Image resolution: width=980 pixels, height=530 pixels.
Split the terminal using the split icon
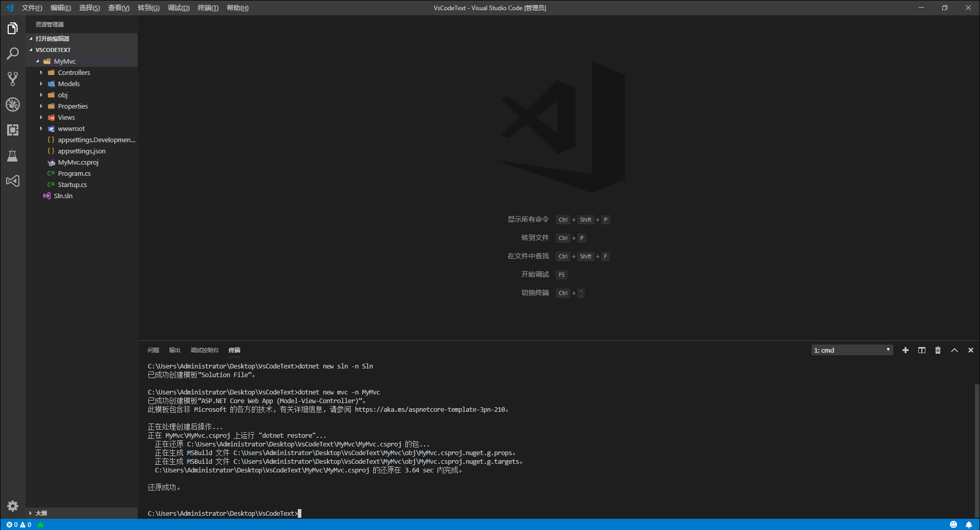tap(921, 350)
